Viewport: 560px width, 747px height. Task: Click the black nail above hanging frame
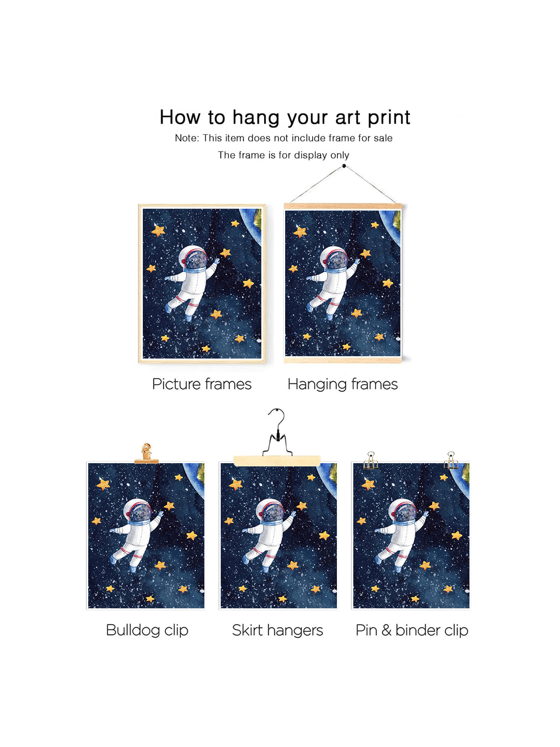344,166
